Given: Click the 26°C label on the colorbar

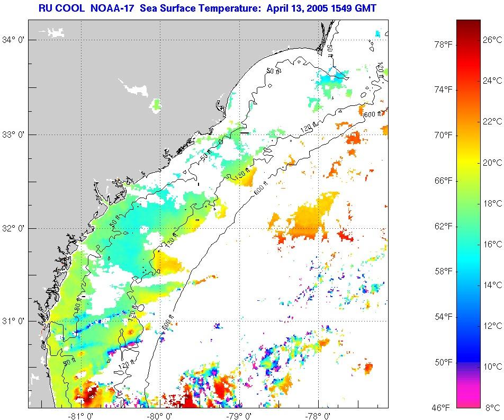Looking at the screenshot, I should click(491, 40).
